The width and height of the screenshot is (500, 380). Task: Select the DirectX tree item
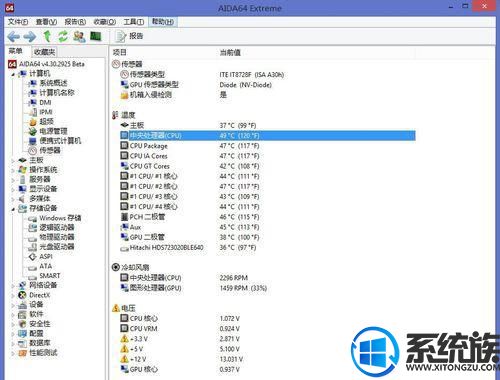pos(40,295)
